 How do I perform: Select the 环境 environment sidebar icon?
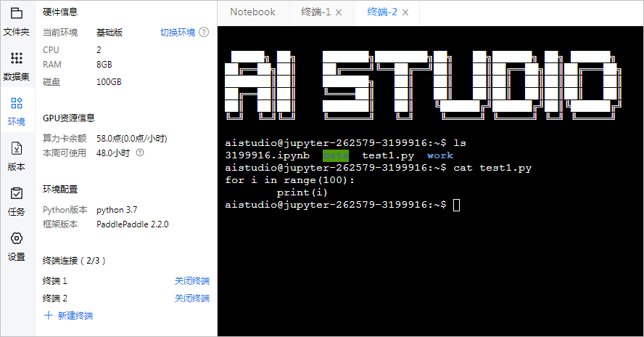(x=17, y=103)
